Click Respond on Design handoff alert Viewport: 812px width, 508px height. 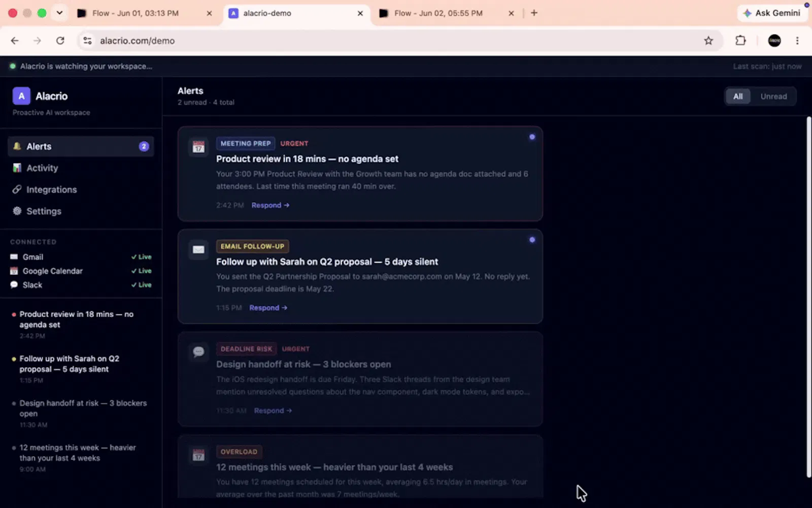tap(273, 410)
